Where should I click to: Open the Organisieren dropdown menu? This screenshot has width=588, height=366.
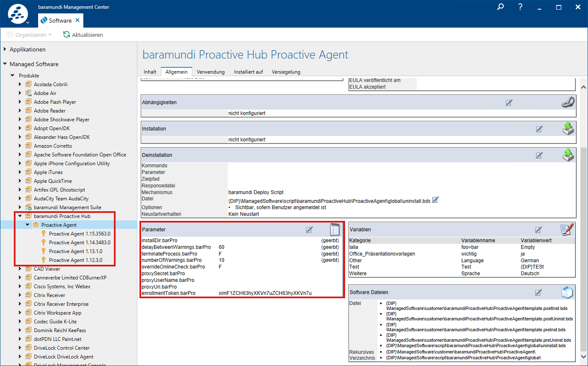[29, 35]
